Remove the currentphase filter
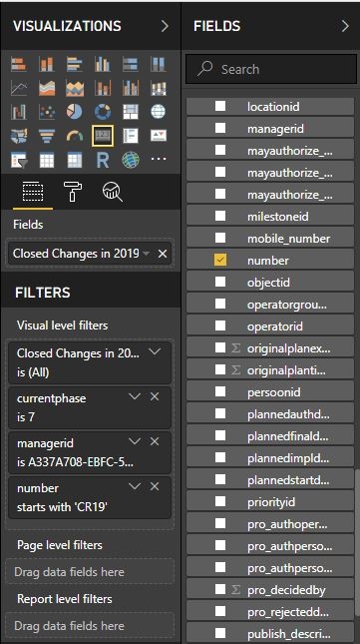 pos(155,397)
